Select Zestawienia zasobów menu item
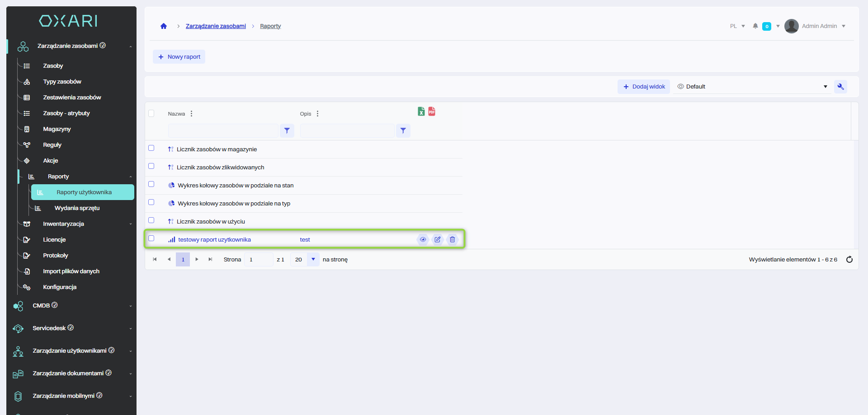The width and height of the screenshot is (868, 415). pyautogui.click(x=72, y=98)
